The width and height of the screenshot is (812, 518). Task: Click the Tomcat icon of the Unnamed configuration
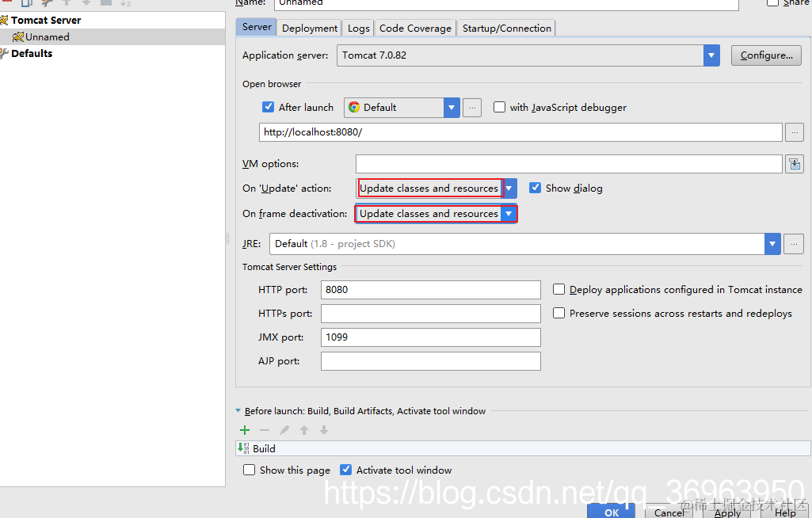point(18,36)
